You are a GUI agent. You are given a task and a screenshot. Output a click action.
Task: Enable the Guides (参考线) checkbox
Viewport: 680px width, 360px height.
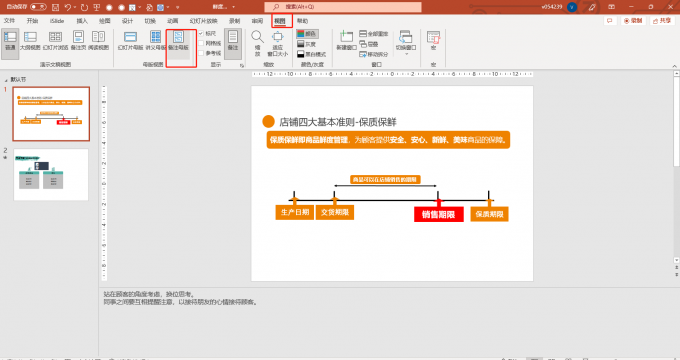(201, 53)
